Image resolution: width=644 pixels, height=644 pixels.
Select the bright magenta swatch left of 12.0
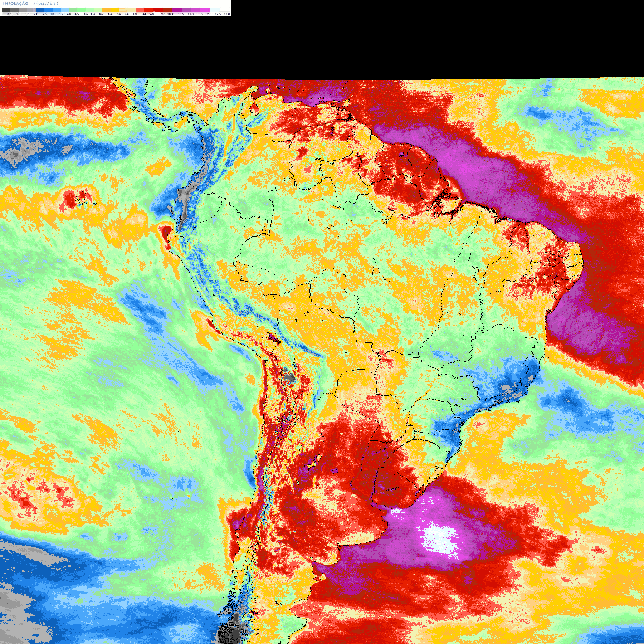205,10
